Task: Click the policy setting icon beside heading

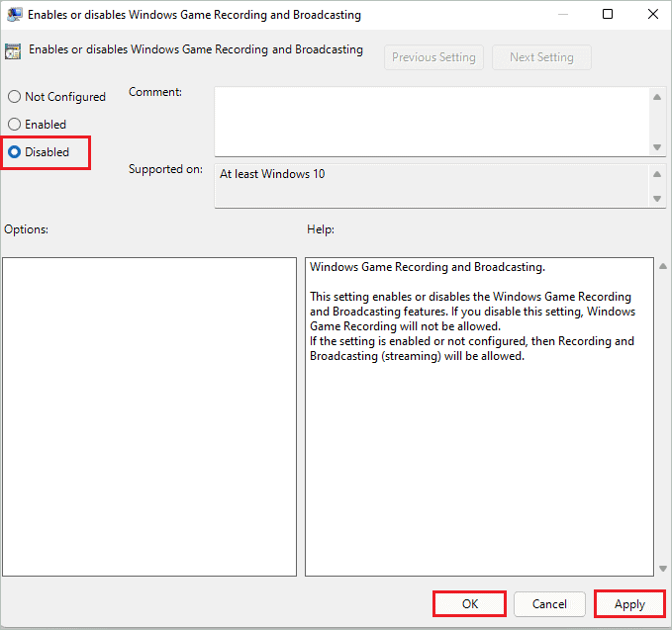Action: coord(13,51)
